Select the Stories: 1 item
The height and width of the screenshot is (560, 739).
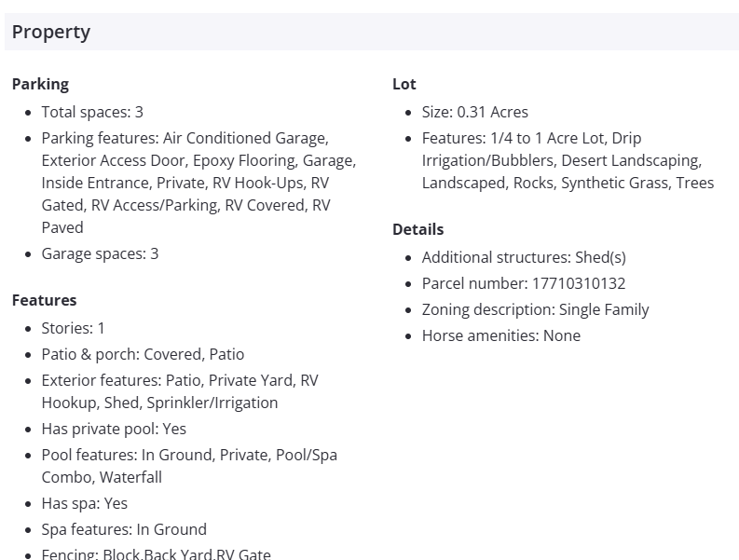(x=74, y=328)
